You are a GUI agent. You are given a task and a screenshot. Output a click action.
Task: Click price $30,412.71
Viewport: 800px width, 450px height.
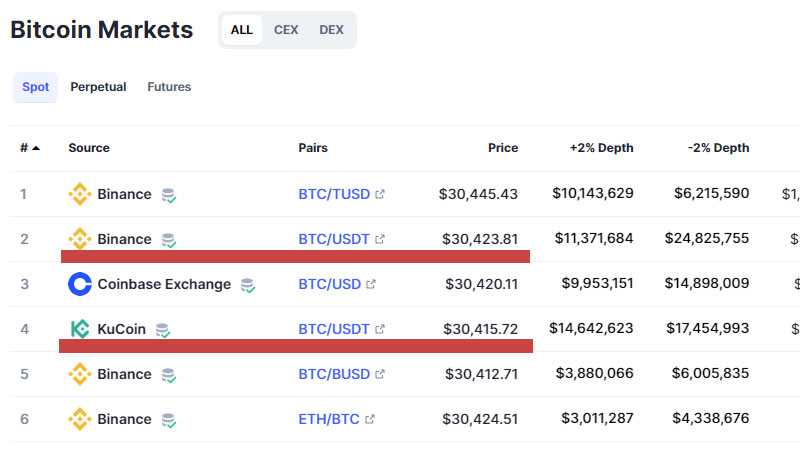(x=481, y=374)
